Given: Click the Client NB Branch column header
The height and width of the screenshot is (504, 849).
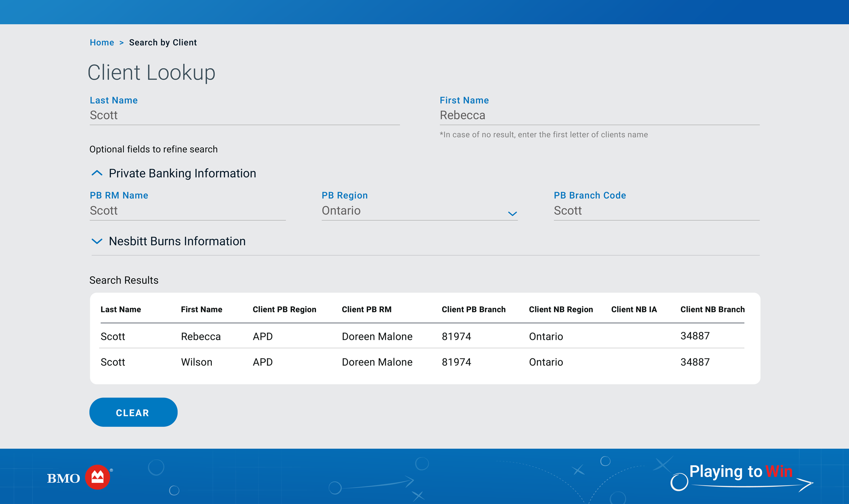Looking at the screenshot, I should pos(712,309).
